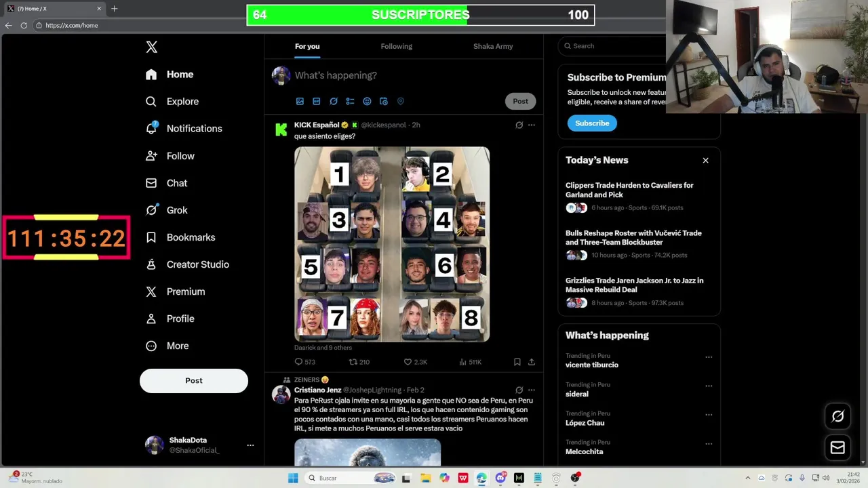Open the floating Grok button
Viewport: 868px width, 488px height.
[x=837, y=416]
